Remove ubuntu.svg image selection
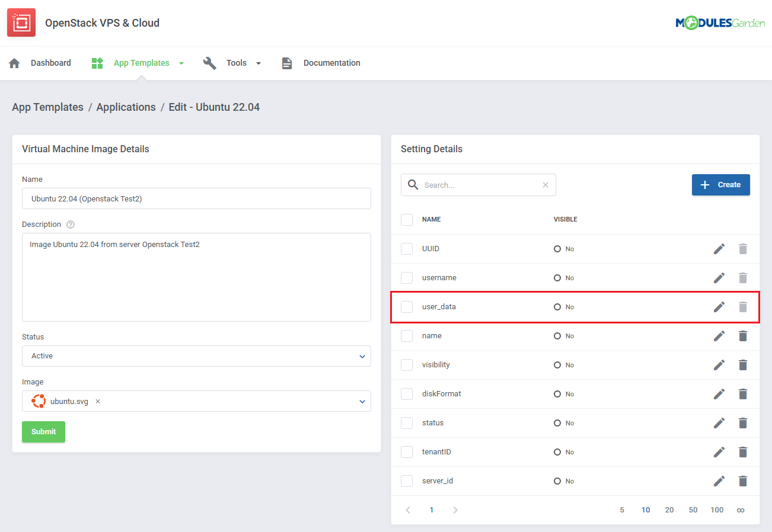The width and height of the screenshot is (772, 532). pos(98,401)
